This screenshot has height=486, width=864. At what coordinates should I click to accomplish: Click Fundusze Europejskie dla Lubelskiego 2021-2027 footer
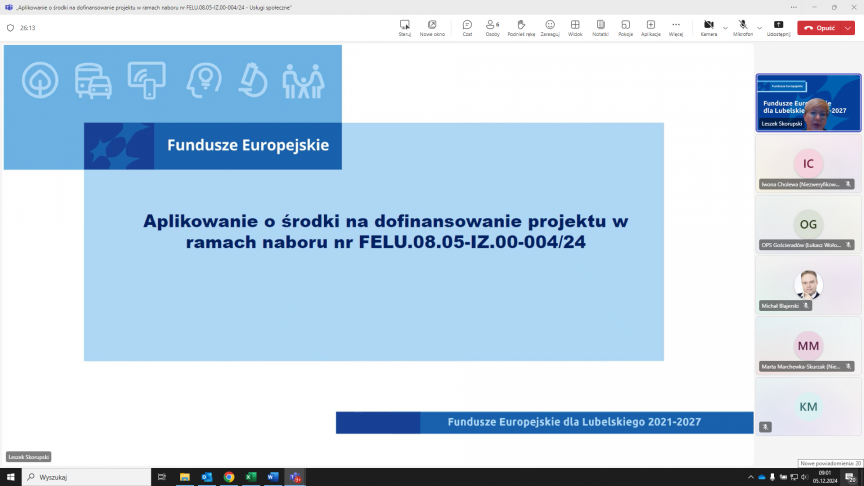point(574,422)
